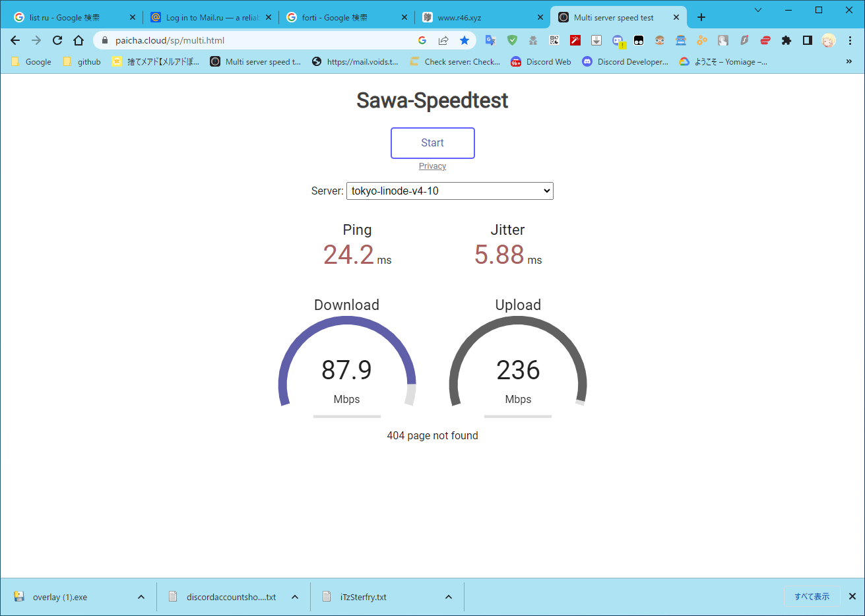Expand options for iTzSterfry.txt download
Image resolution: width=865 pixels, height=616 pixels.
click(449, 597)
